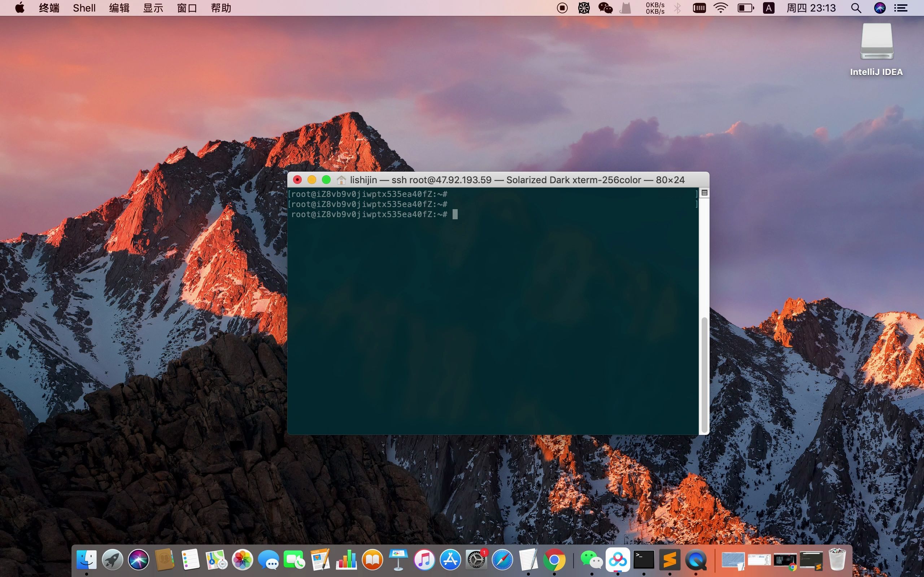
Task: Open WeChat application
Action: (588, 560)
